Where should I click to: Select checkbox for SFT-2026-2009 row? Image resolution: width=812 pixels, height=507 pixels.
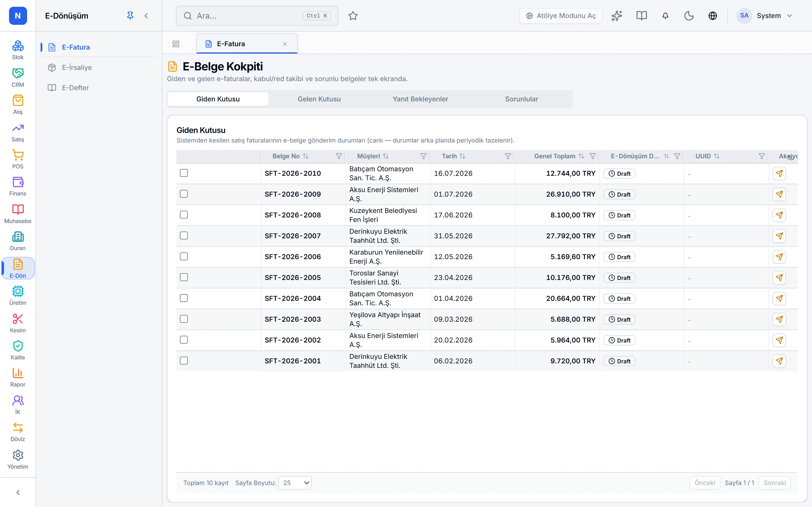point(184,194)
